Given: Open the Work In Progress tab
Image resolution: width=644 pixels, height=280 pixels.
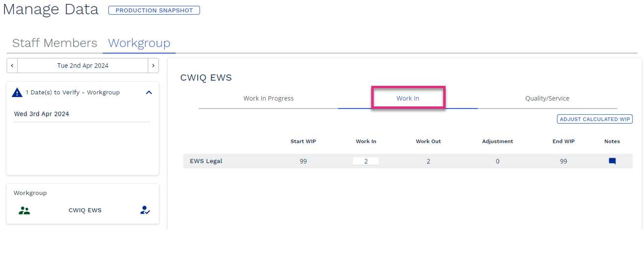Looking at the screenshot, I should pyautogui.click(x=268, y=98).
